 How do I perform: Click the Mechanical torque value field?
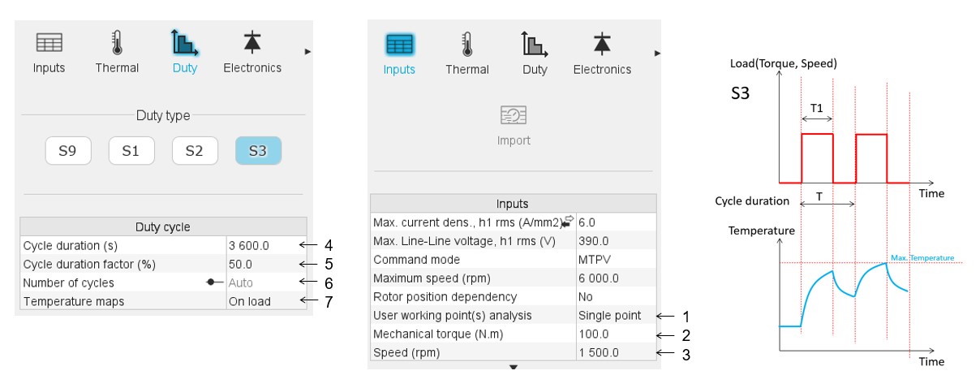[x=615, y=334]
